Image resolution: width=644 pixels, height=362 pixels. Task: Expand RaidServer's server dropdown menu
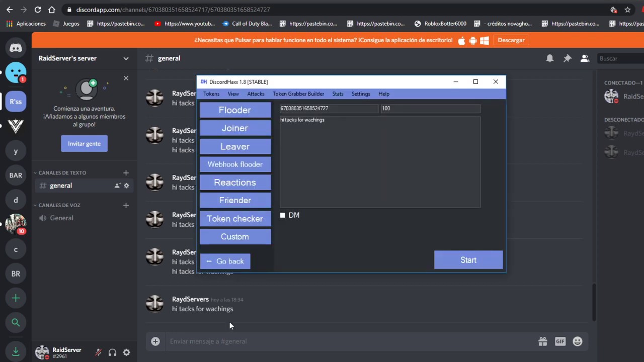coord(126,58)
